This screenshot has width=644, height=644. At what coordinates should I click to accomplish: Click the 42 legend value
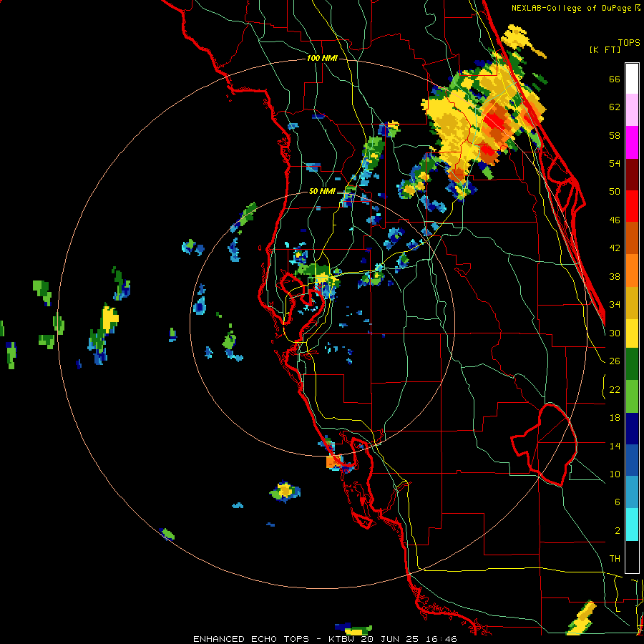615,248
